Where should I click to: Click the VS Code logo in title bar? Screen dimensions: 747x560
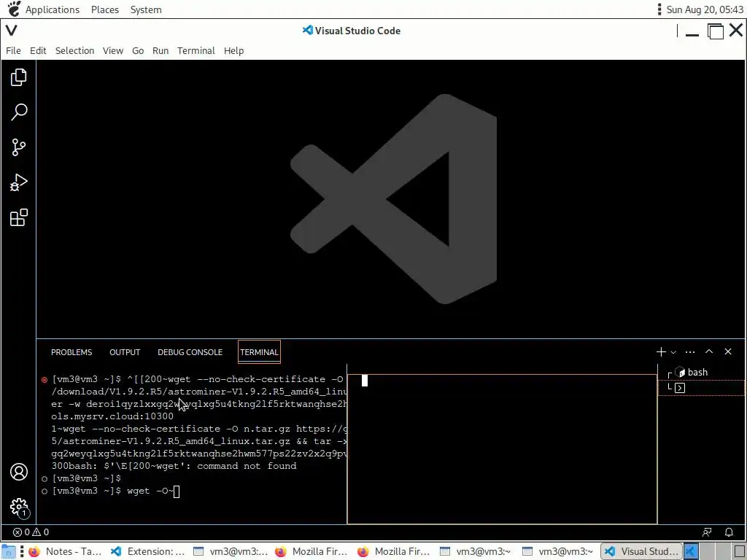point(308,31)
